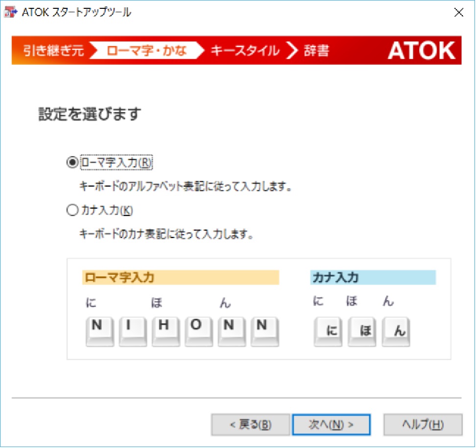Click the chevron arrow before 辞書

coord(292,50)
